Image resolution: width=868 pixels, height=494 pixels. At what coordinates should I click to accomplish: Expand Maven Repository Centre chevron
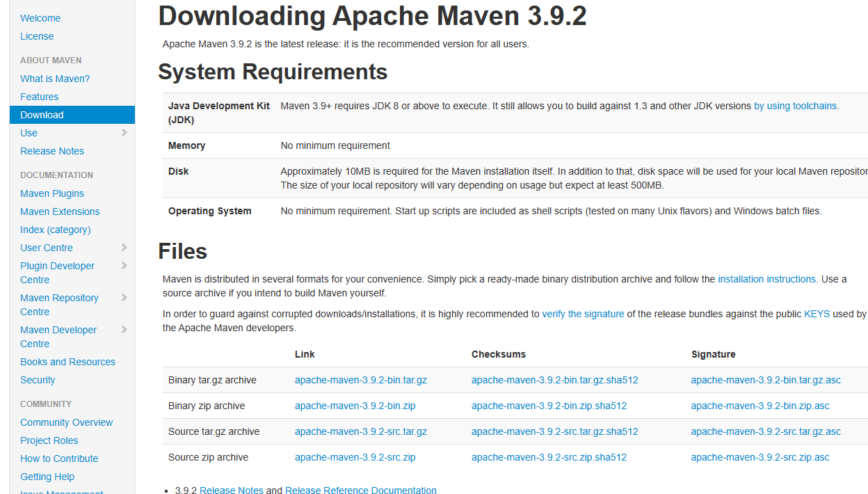tap(124, 297)
